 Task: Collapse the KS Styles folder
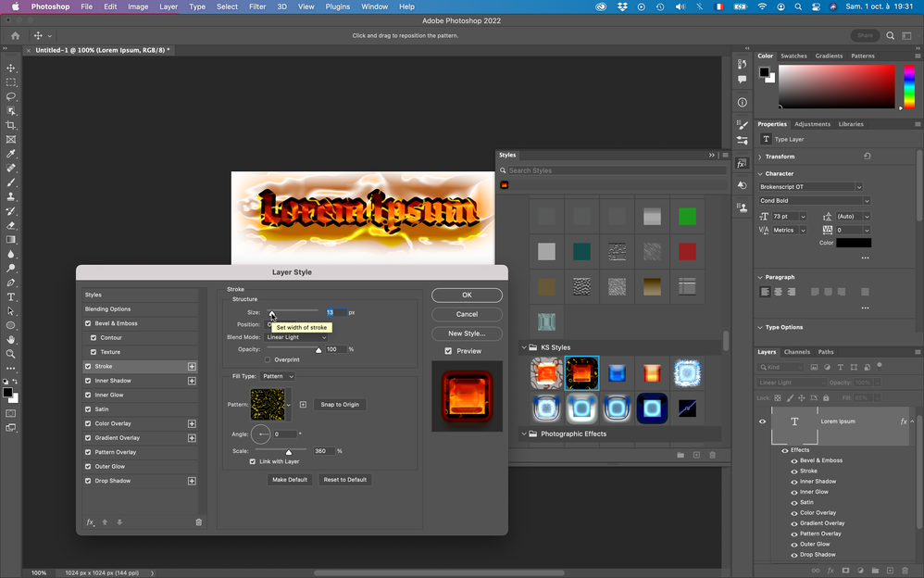[523, 347]
